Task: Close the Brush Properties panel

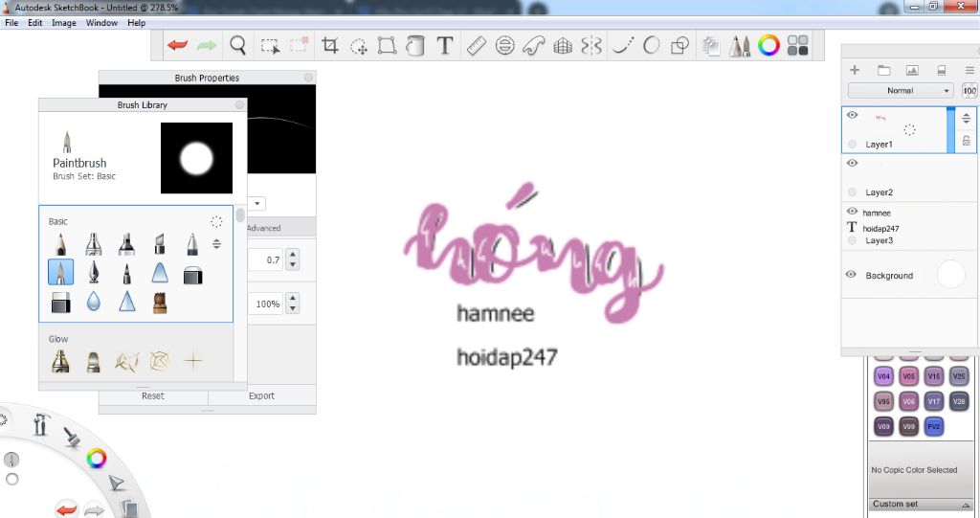Action: click(x=308, y=78)
